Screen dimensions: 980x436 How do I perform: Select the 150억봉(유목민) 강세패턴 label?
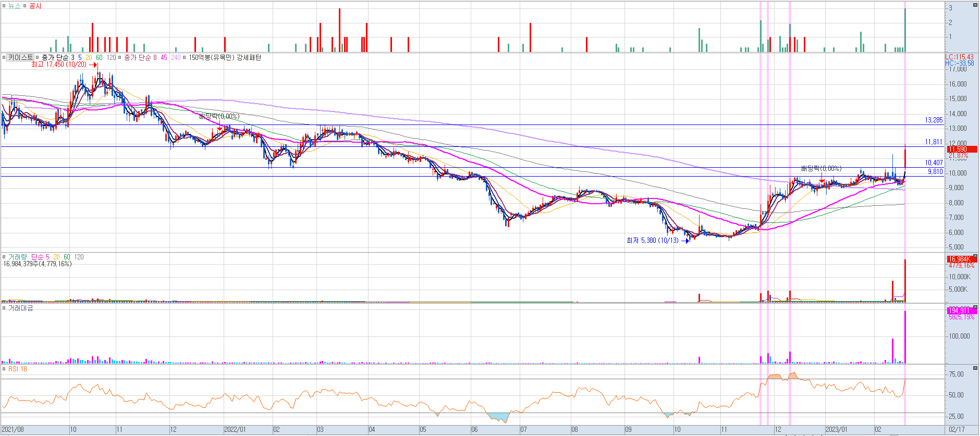[225, 57]
